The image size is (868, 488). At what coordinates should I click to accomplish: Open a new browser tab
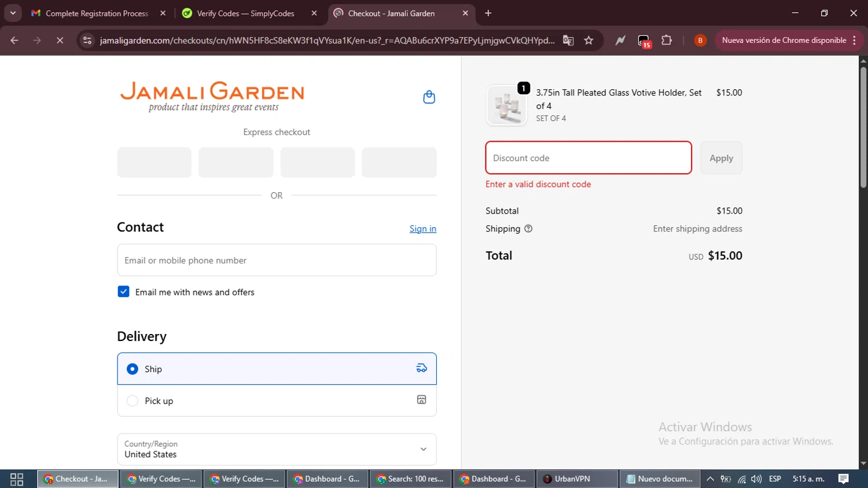pos(488,13)
